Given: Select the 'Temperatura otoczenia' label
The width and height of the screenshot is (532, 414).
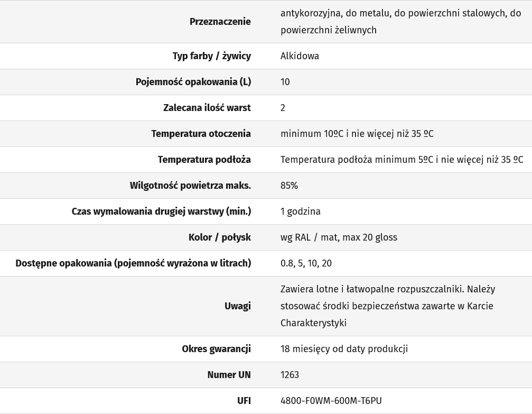Looking at the screenshot, I should pyautogui.click(x=201, y=134).
